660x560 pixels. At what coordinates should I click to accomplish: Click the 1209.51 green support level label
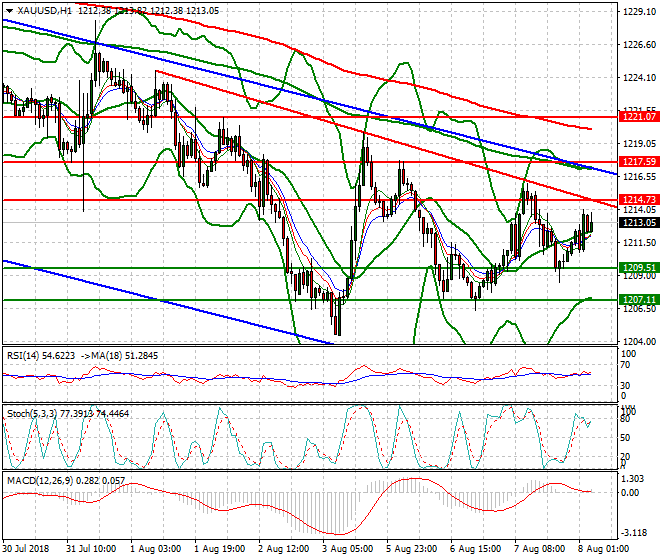click(x=639, y=268)
